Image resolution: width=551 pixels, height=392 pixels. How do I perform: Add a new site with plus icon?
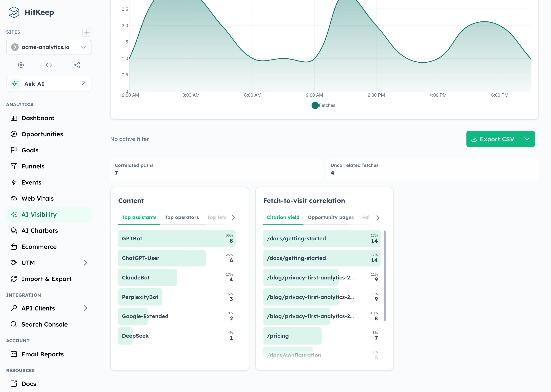pos(87,32)
